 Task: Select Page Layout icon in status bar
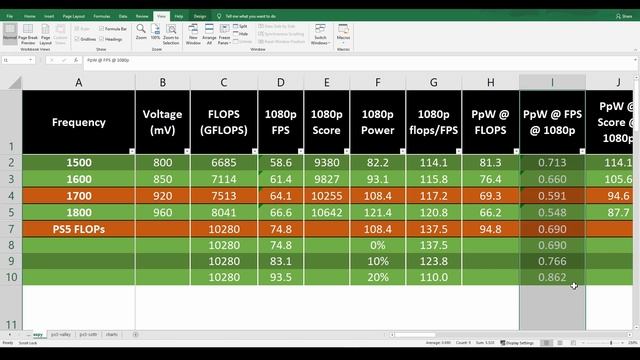(560, 343)
